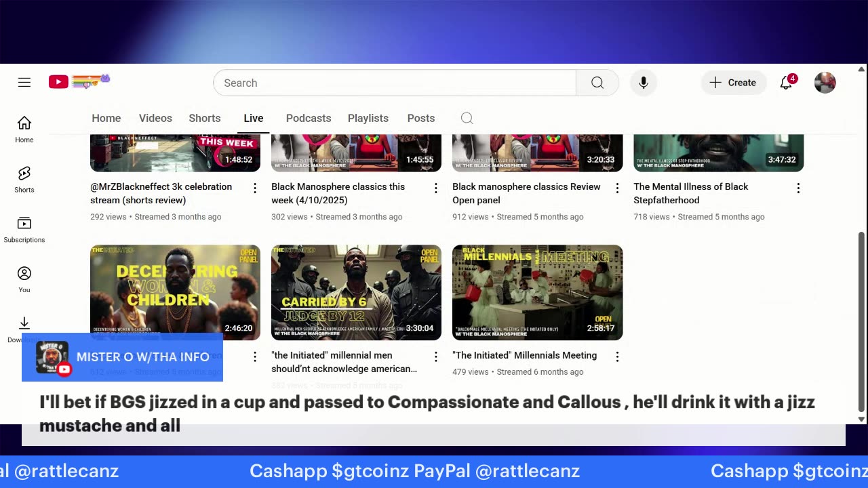Search within the channel using magnifier icon
The image size is (868, 488).
(467, 118)
